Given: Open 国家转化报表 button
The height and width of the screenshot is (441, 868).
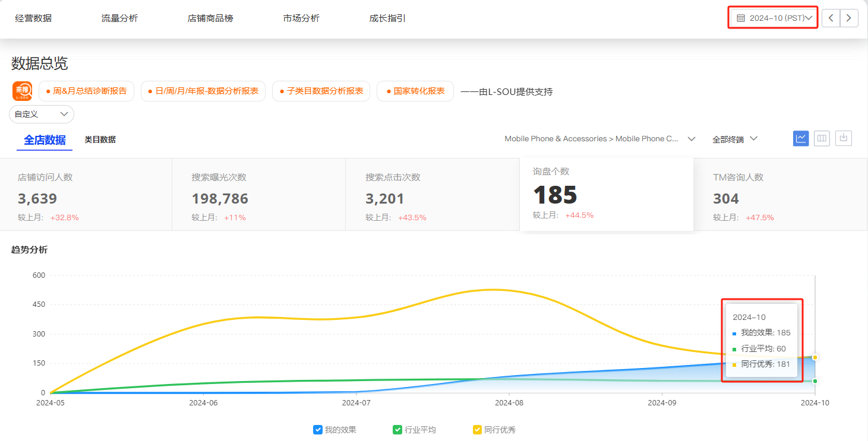Looking at the screenshot, I should point(415,91).
